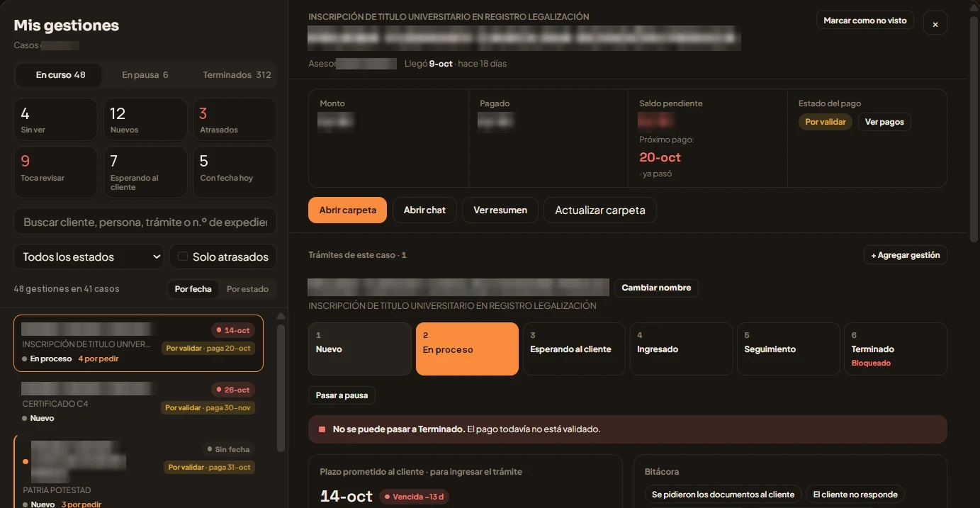The height and width of the screenshot is (508, 980).
Task: Click the 20-oct próximo pago date
Action: [x=660, y=157]
